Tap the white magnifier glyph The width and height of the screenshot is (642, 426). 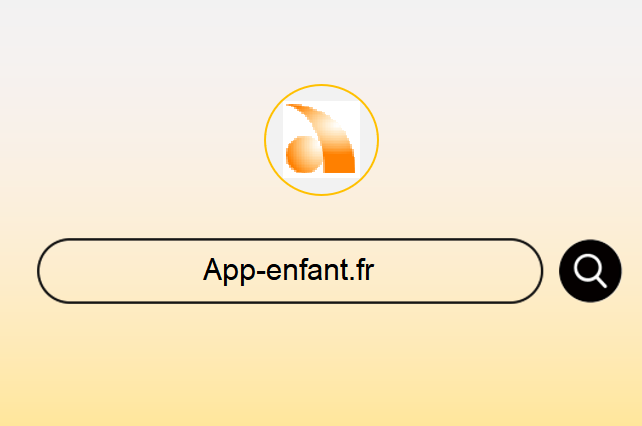tap(590, 271)
